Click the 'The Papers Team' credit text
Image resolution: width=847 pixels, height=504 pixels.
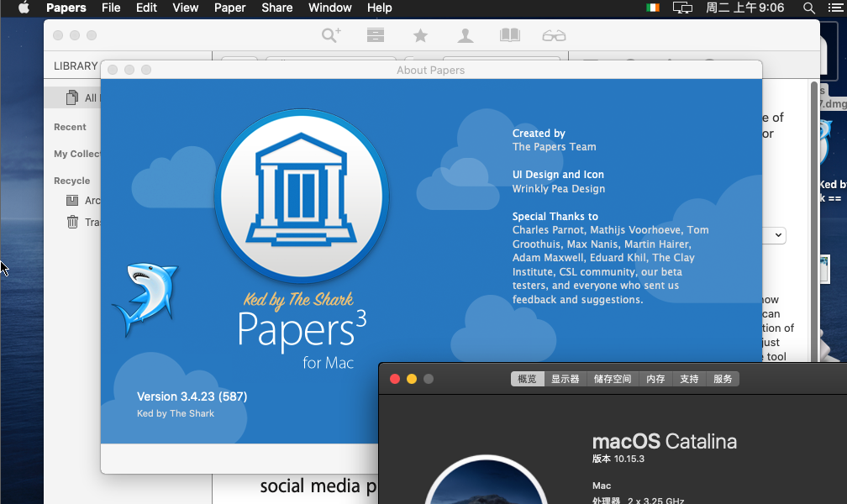click(x=555, y=147)
